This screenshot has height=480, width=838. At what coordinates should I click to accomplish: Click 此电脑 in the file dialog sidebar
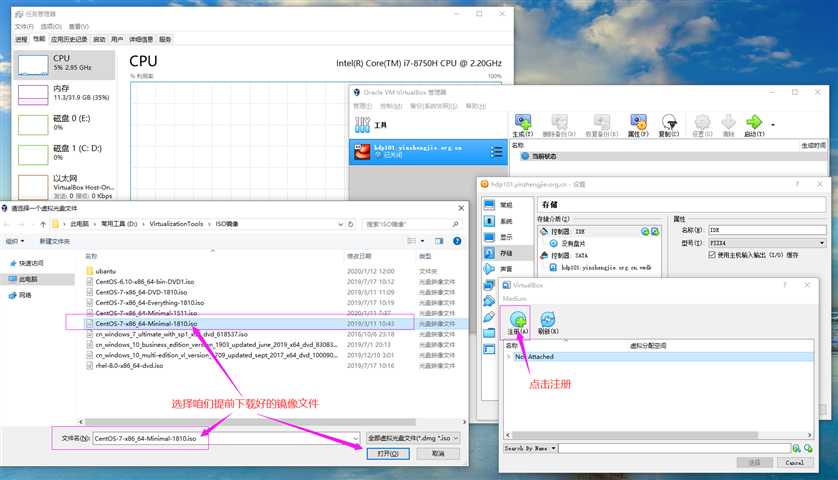pyautogui.click(x=28, y=279)
